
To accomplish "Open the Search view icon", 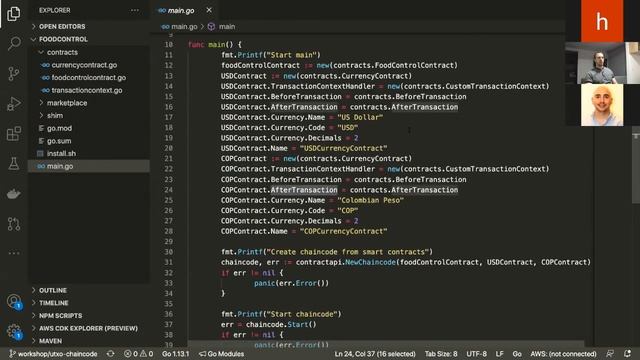I will pos(13,43).
